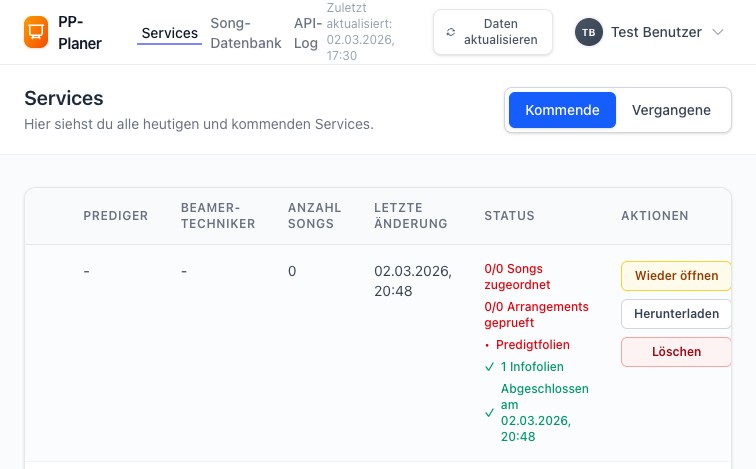Open user menu via Test Benutzer name
Screen dimensions: 756x469
[656, 32]
